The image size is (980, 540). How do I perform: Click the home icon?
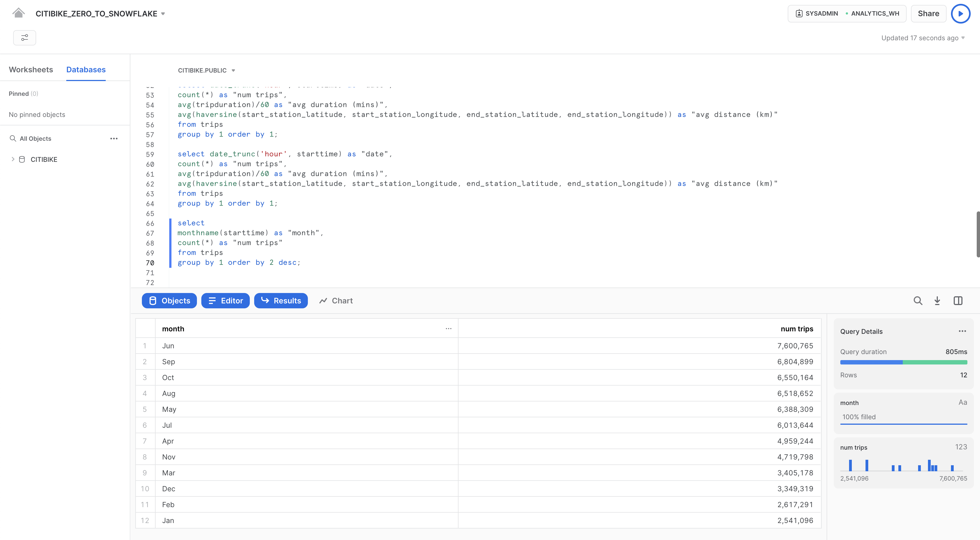(18, 13)
